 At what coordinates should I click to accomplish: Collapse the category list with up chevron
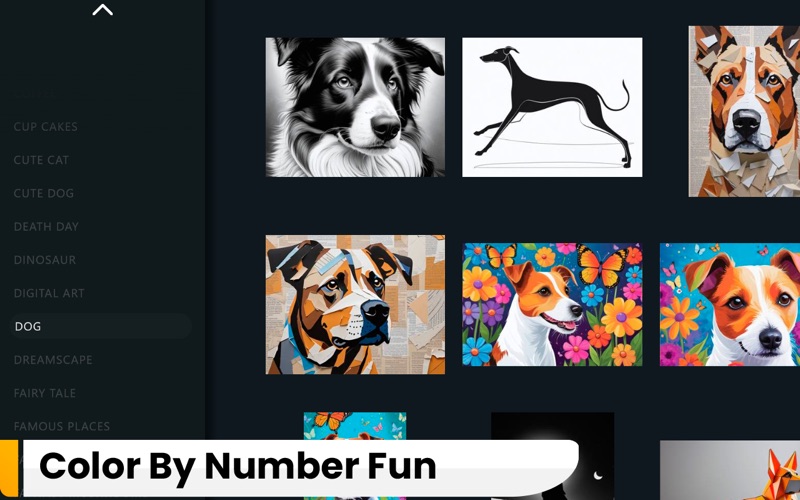103,10
